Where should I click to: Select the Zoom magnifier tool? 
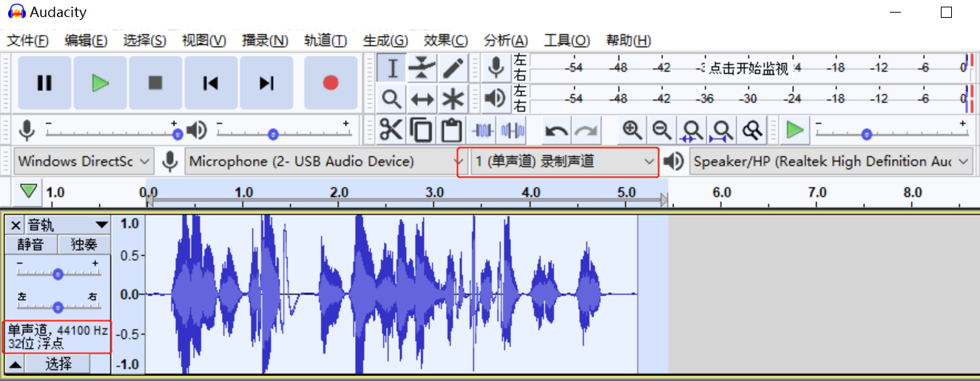click(392, 98)
